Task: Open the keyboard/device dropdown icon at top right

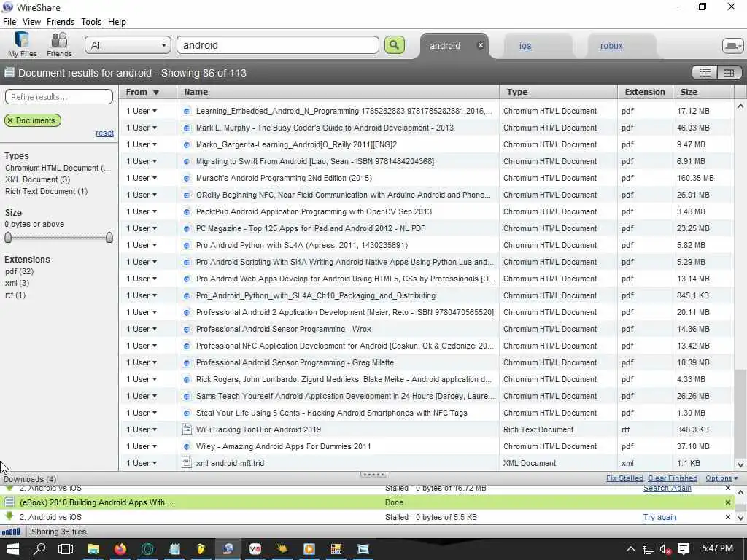Action: click(x=732, y=45)
